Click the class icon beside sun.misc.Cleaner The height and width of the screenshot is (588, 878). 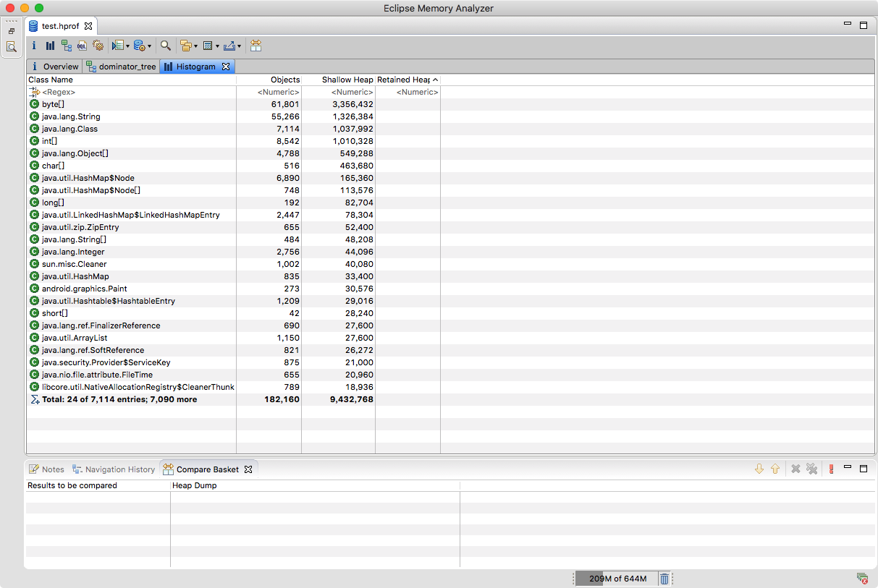coord(34,264)
